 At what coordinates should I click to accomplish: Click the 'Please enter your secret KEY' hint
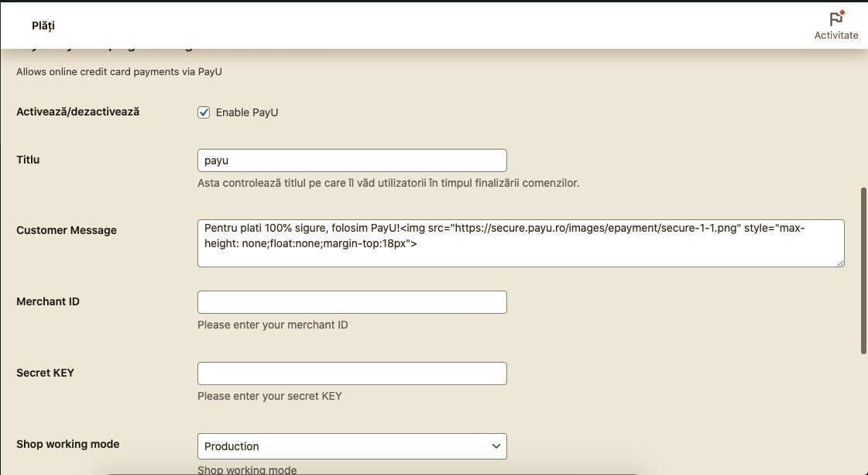[x=269, y=396]
